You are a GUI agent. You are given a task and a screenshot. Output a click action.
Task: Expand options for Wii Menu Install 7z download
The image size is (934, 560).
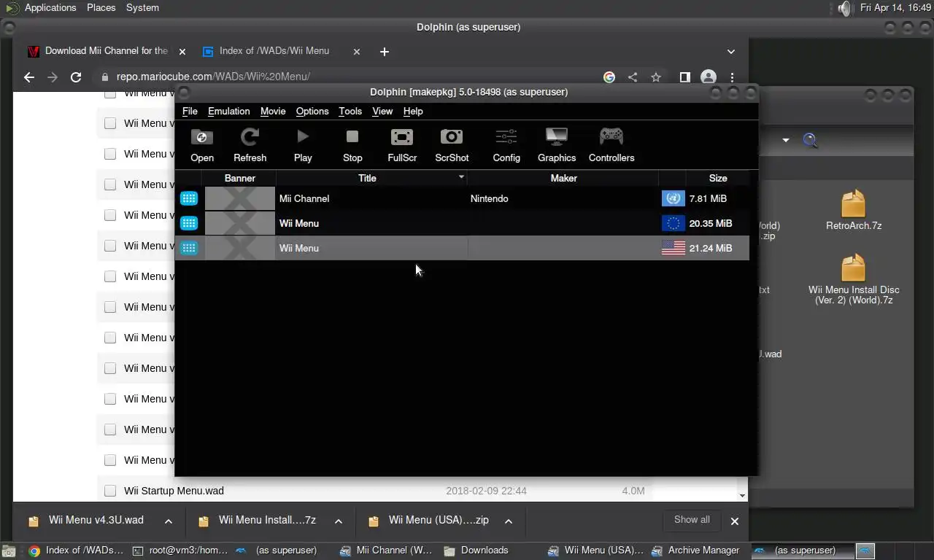(x=339, y=521)
